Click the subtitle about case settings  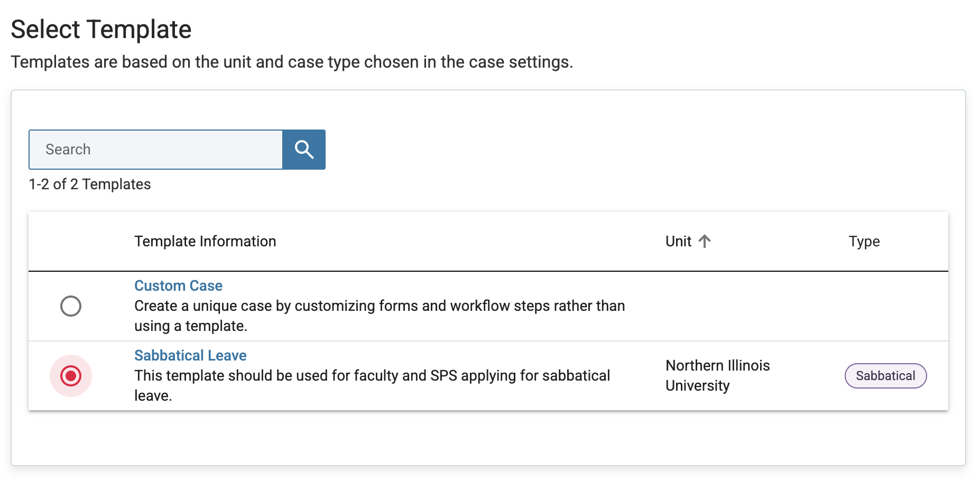pyautogui.click(x=292, y=62)
